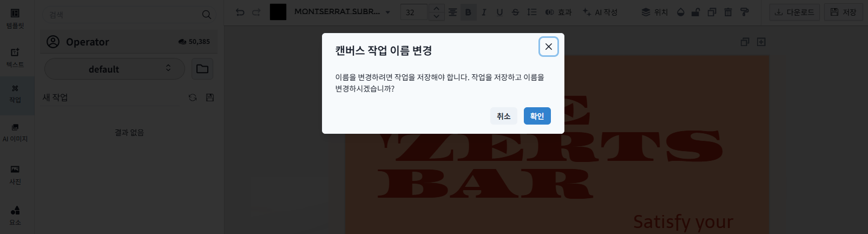This screenshot has height=234, width=868.
Task: Close the rename canvas dialog
Action: pyautogui.click(x=548, y=47)
